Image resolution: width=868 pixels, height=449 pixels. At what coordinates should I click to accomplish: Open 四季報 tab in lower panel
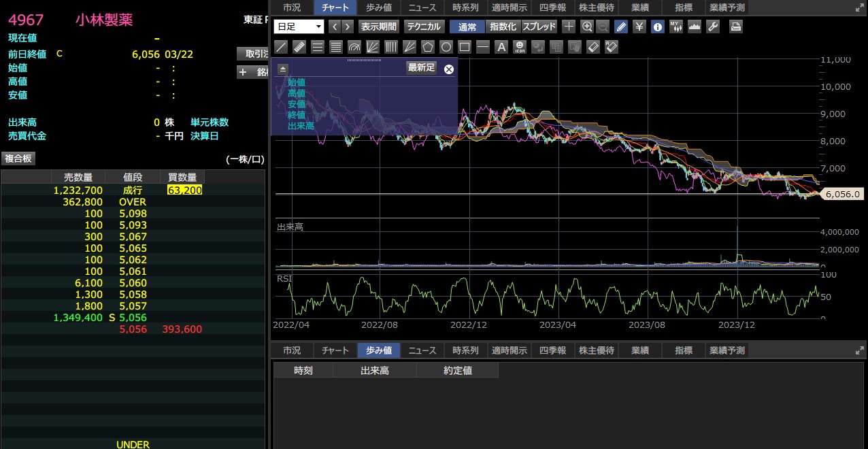tap(552, 350)
